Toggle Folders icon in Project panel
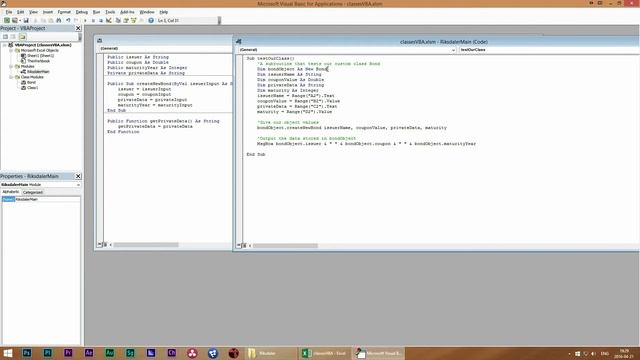 (x=22, y=37)
